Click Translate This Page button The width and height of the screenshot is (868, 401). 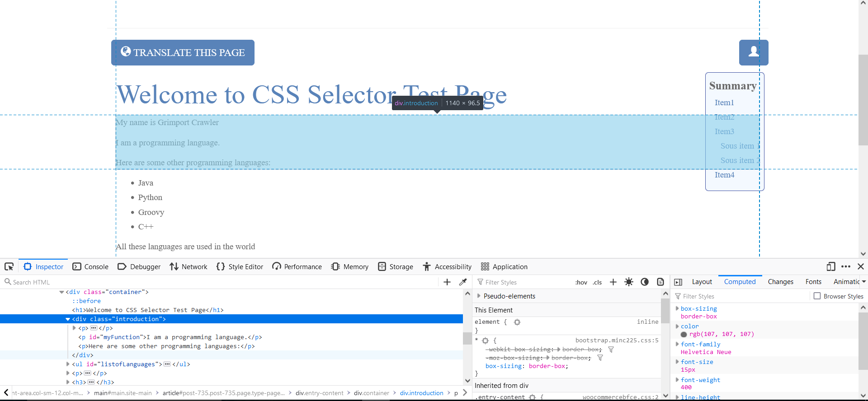(x=183, y=52)
